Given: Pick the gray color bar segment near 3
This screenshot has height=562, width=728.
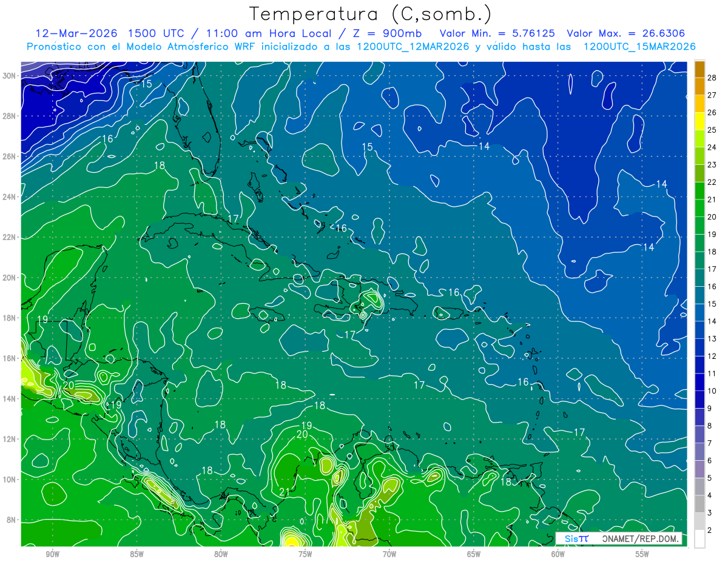Looking at the screenshot, I should pyautogui.click(x=699, y=504).
